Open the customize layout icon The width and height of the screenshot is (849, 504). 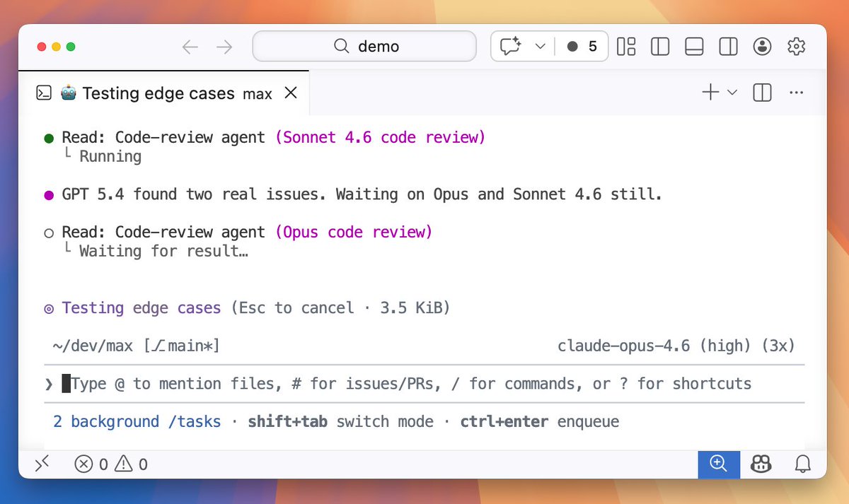(626, 47)
